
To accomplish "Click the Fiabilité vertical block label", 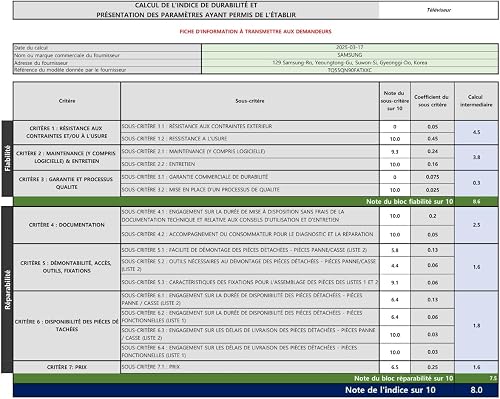I will (x=7, y=158).
